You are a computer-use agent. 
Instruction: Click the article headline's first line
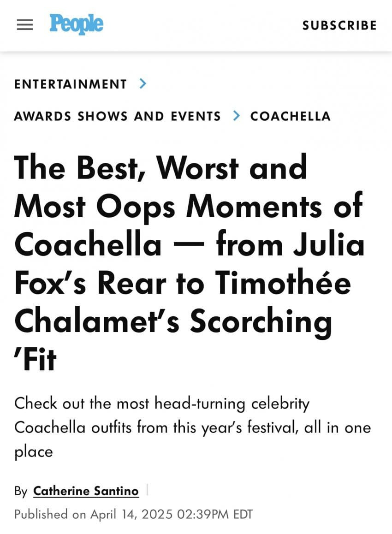[x=160, y=167]
